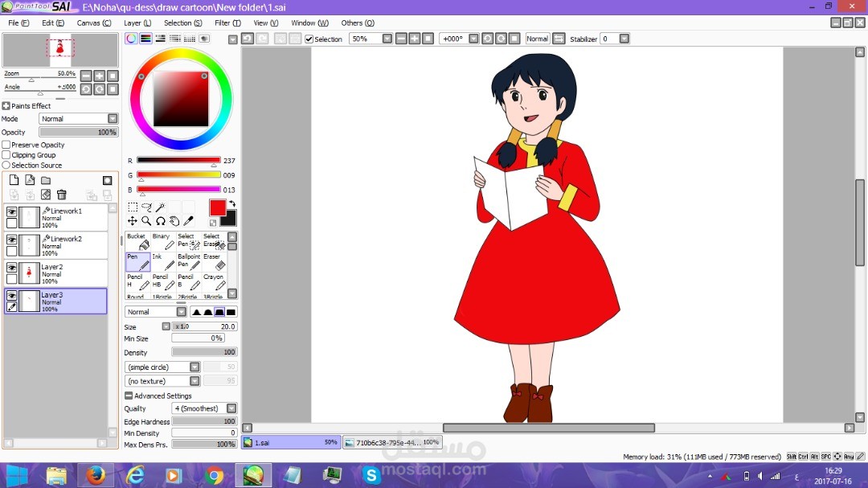Switch to the 710b6c38 document tab
Image resolution: width=868 pixels, height=488 pixels.
point(392,442)
